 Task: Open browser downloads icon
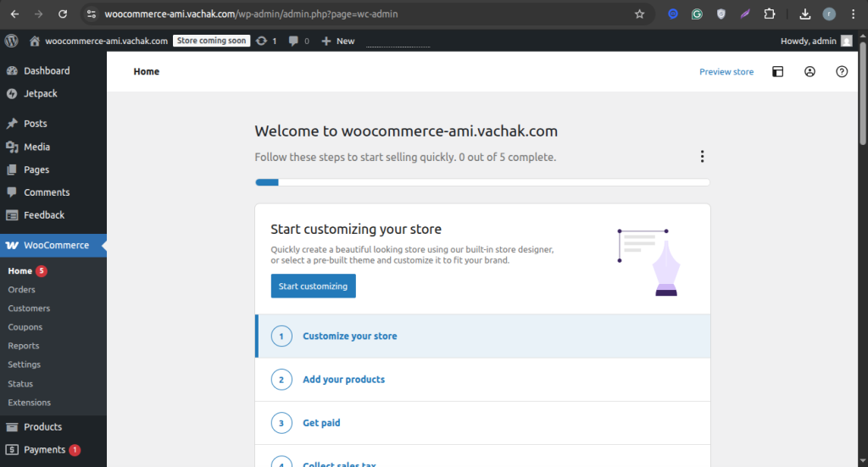point(805,14)
